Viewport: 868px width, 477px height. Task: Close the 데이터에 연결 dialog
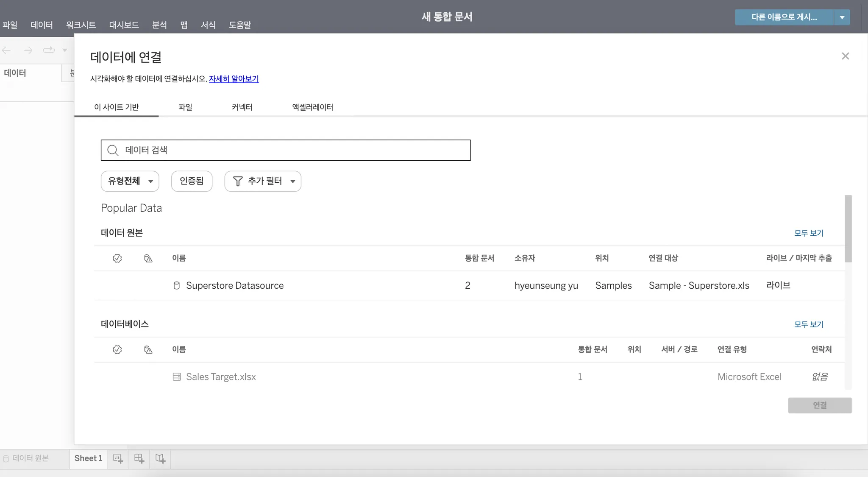(x=845, y=56)
